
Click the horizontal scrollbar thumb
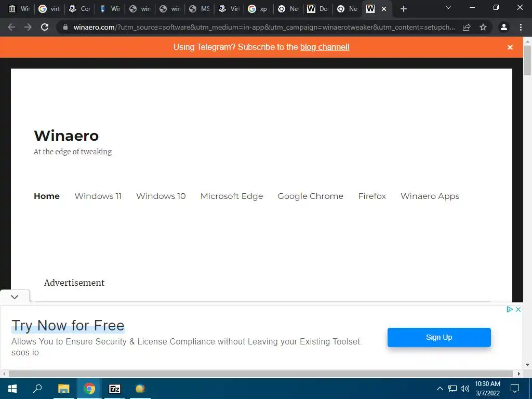[261, 374]
